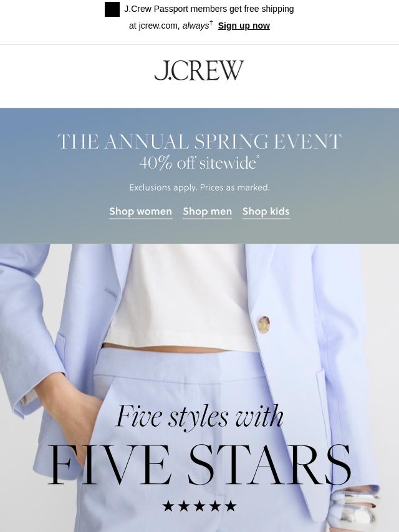Click the silver bracelet on wrist
Viewport: 399px width, 532px height.
click(355, 510)
